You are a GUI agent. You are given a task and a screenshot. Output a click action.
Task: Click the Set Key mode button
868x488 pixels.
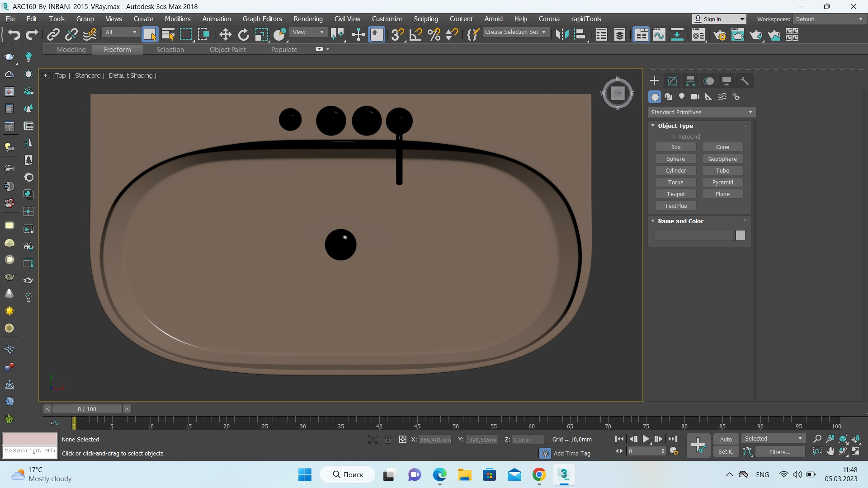click(x=726, y=452)
